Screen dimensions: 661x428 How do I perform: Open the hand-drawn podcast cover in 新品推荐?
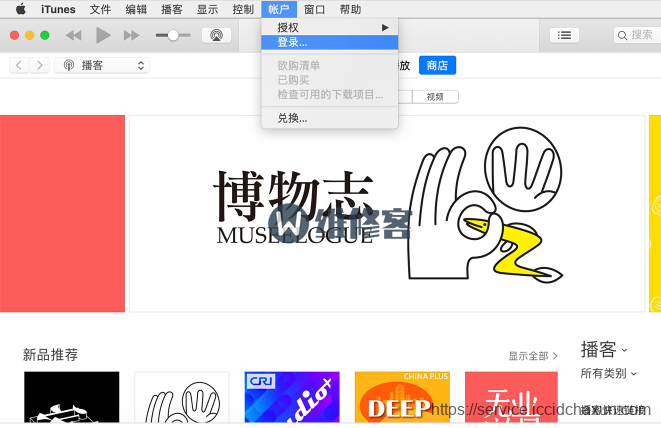(x=182, y=397)
